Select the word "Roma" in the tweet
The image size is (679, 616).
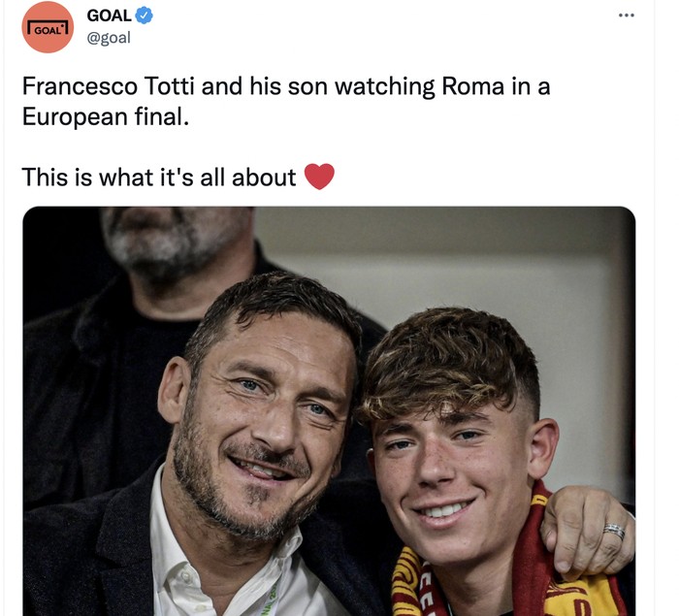477,85
